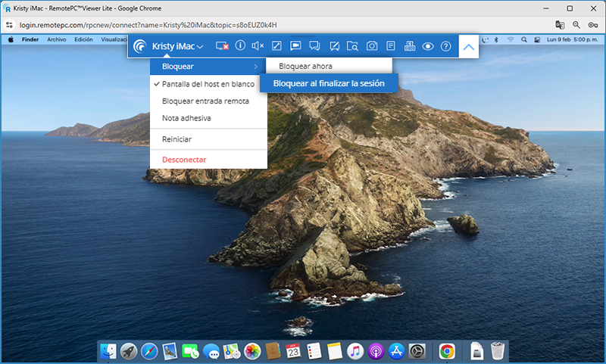Click the password key icon in Chrome
The height and width of the screenshot is (364, 606).
(593, 25)
